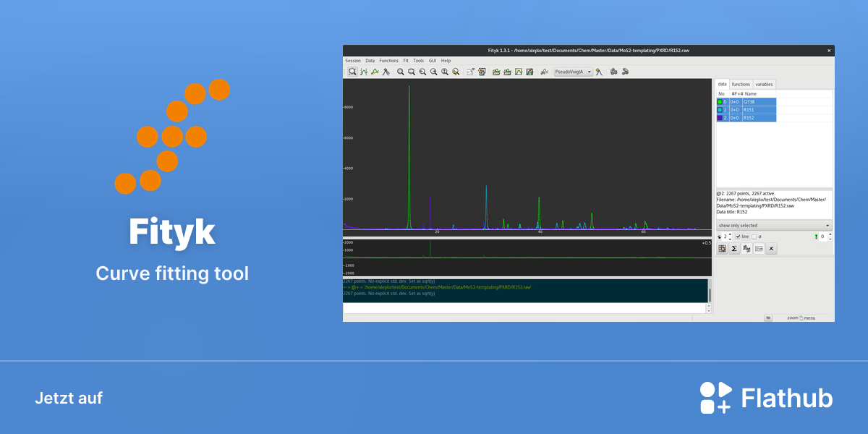868x434 pixels.
Task: Open the Functions menu
Action: coord(389,61)
